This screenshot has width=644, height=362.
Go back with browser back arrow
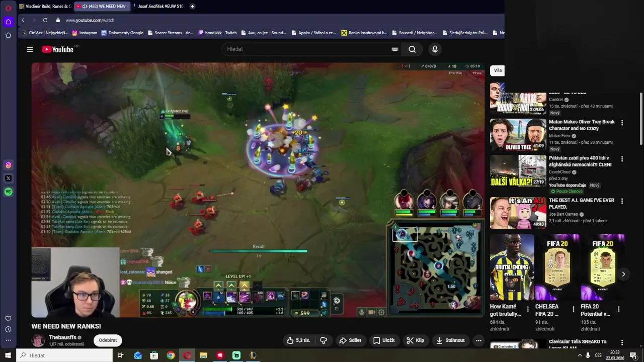coord(23,20)
